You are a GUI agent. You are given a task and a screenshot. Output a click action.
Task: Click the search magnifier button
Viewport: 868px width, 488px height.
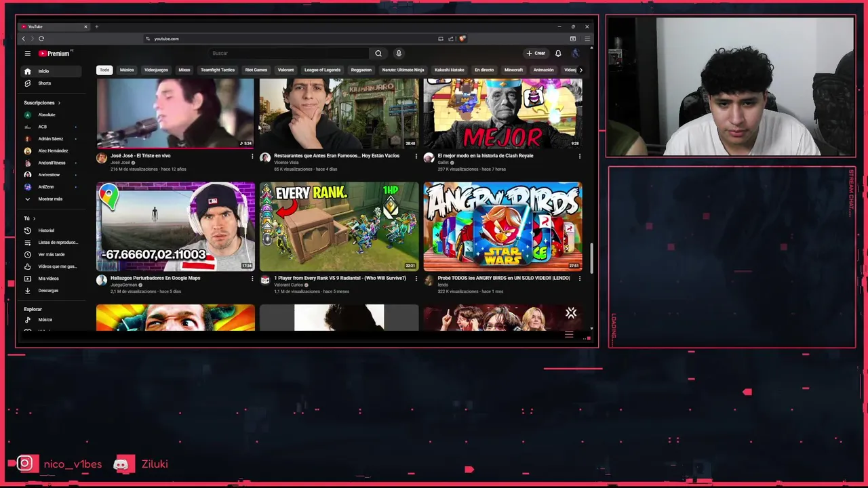pyautogui.click(x=378, y=53)
